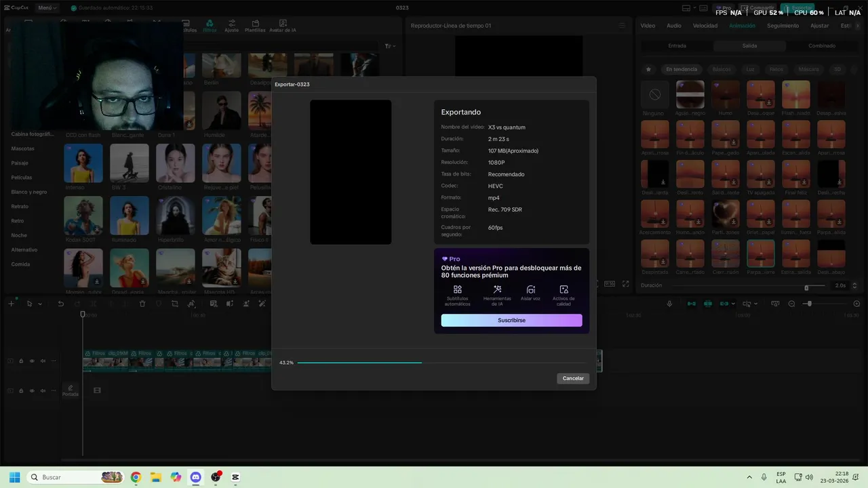Screen dimensions: 868x488
Task: Click the export video preview thumbnail
Action: pyautogui.click(x=351, y=172)
